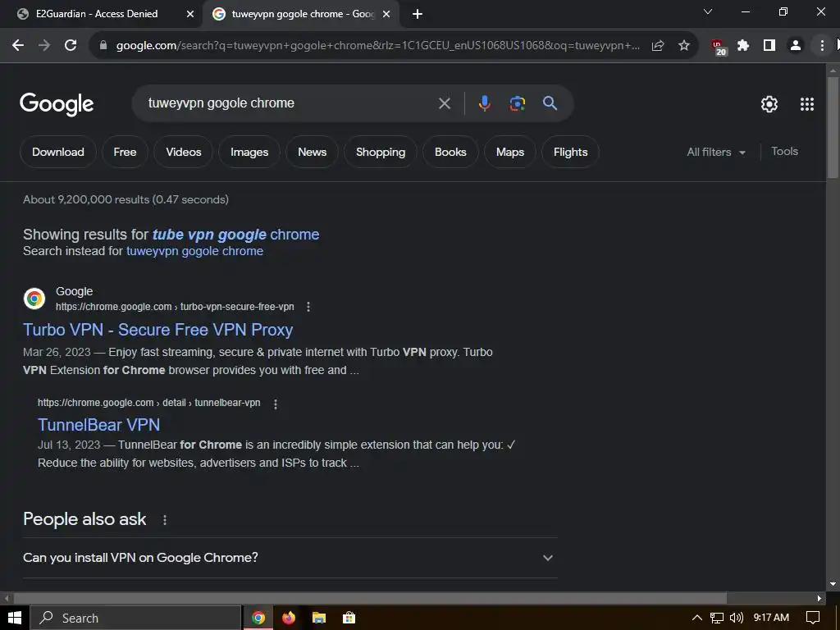The image size is (840, 630).
Task: Show hidden system tray icons
Action: pyautogui.click(x=697, y=618)
